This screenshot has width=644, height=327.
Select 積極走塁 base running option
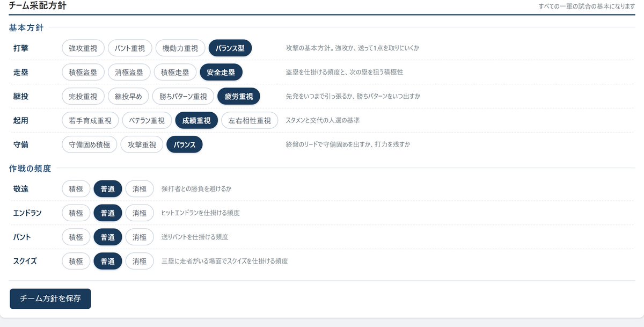tap(175, 72)
